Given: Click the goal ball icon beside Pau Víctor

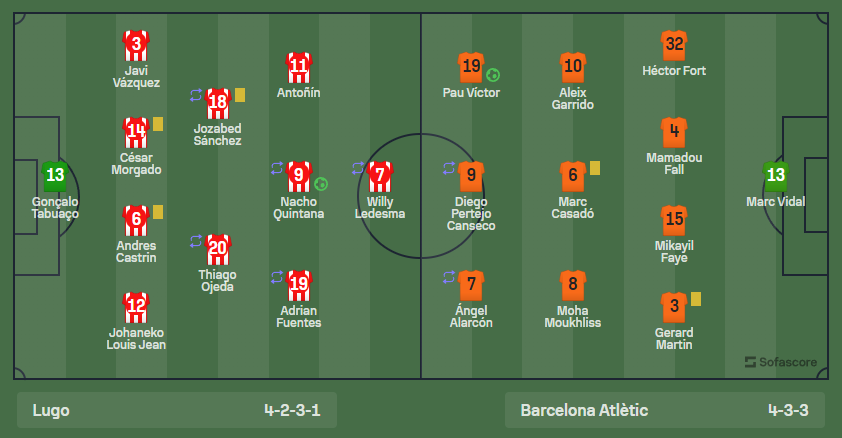Looking at the screenshot, I should pos(493,75).
